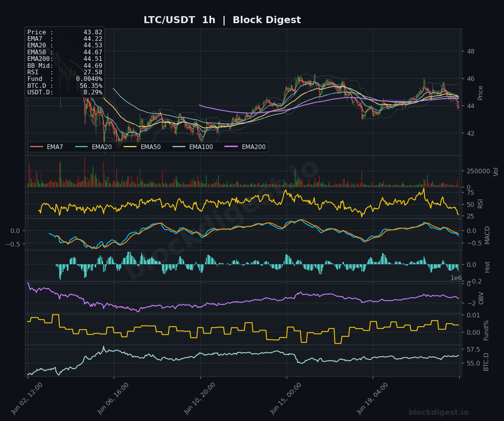Click the RSI 27.58 row in info box
Image resolution: width=504 pixels, height=421 pixels.
coord(65,72)
